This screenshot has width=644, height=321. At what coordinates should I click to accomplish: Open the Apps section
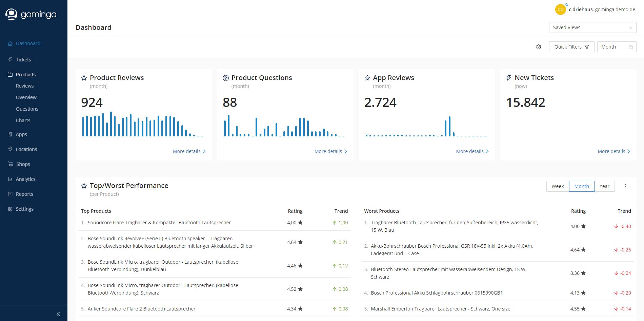pos(21,134)
